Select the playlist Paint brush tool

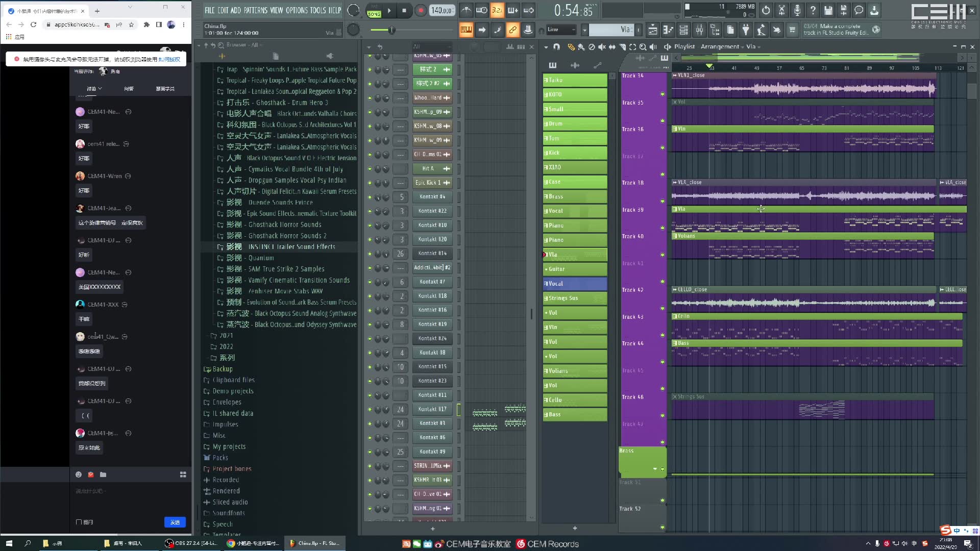(581, 47)
